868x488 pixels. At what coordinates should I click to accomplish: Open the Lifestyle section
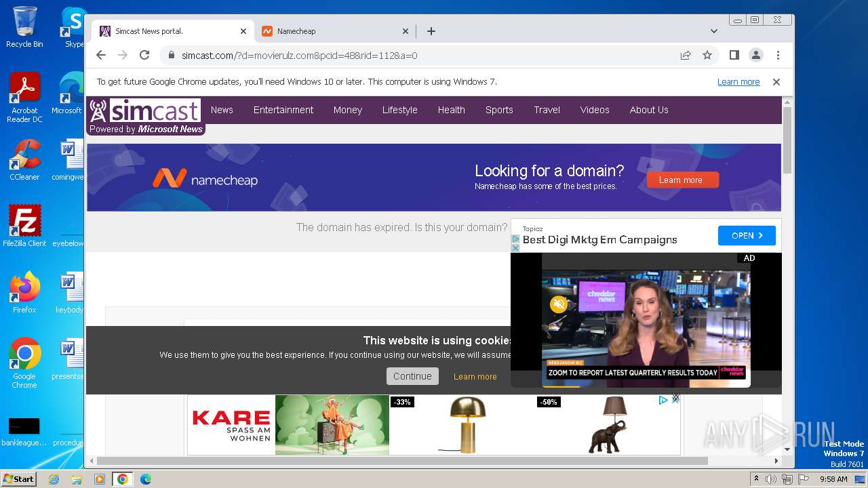tap(400, 110)
